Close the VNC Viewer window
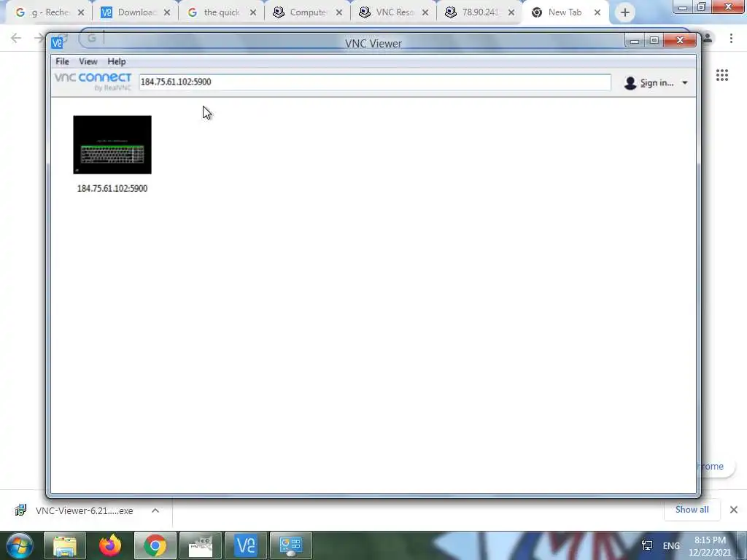 681,41
